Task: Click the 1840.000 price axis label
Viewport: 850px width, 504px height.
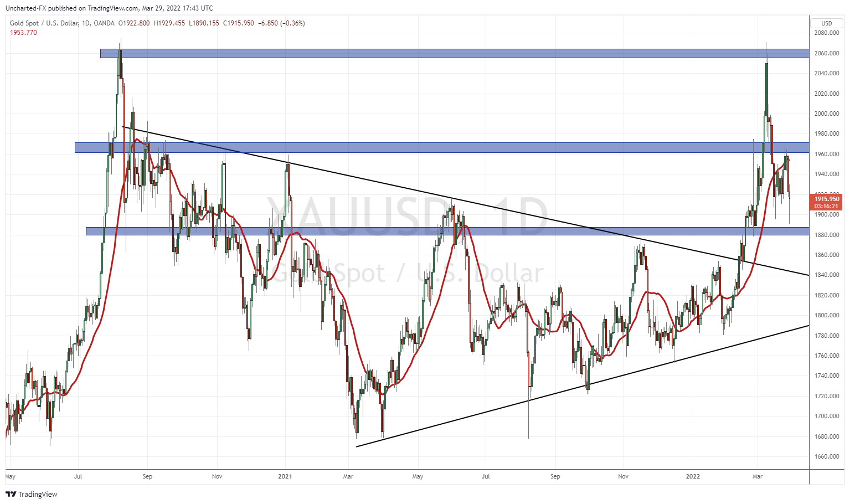Action: point(826,275)
